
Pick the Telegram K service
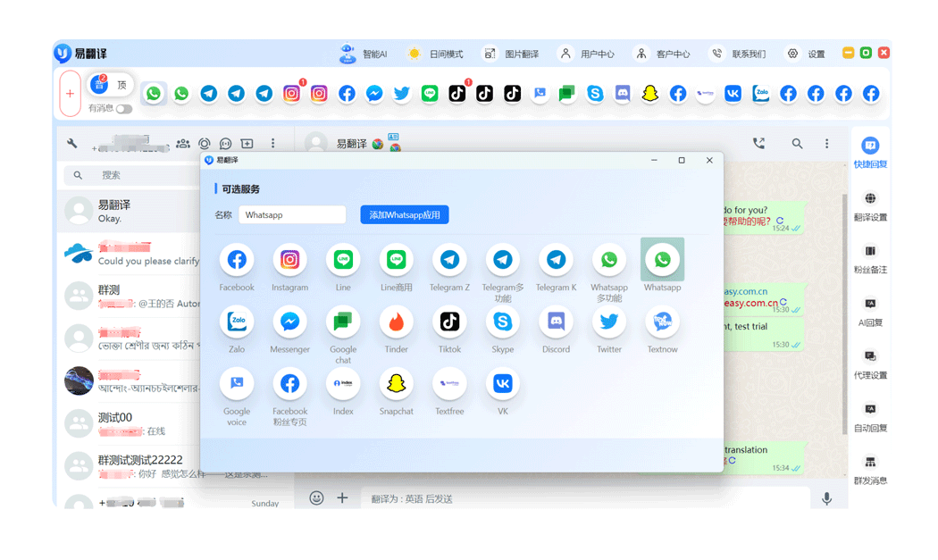point(556,260)
